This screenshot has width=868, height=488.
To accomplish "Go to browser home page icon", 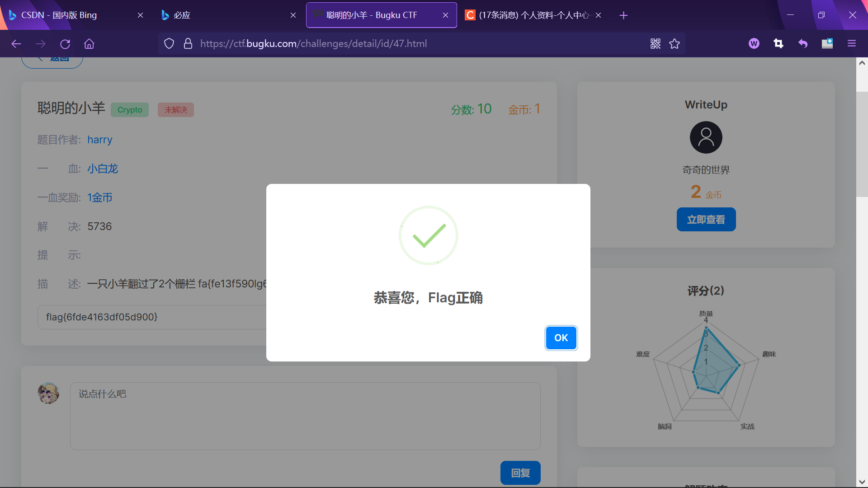I will 89,44.
